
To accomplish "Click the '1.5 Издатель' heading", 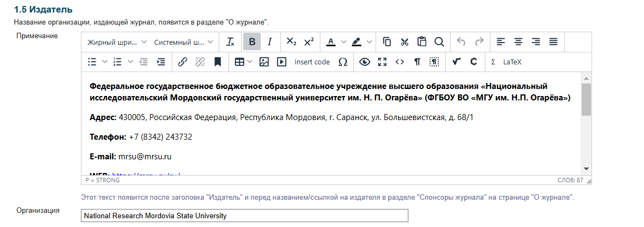I will pos(43,9).
